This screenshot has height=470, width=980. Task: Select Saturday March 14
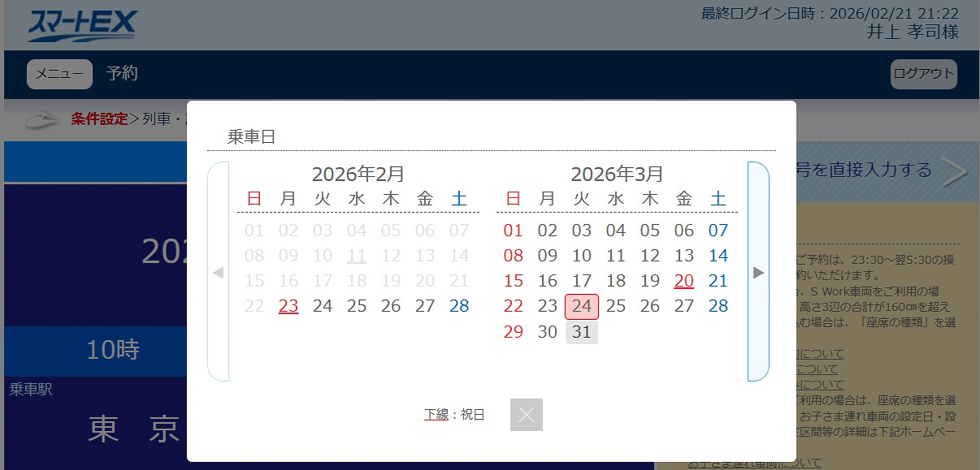[718, 256]
